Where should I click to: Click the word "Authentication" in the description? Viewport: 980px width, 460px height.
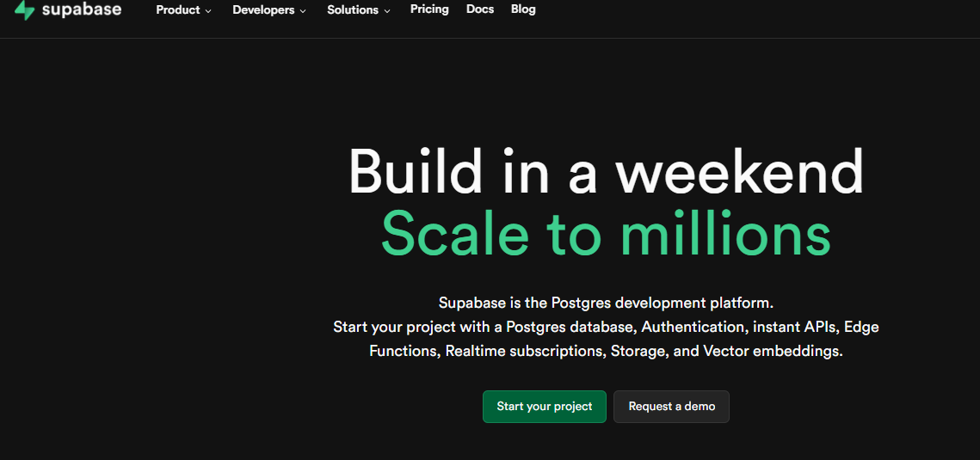tap(693, 328)
